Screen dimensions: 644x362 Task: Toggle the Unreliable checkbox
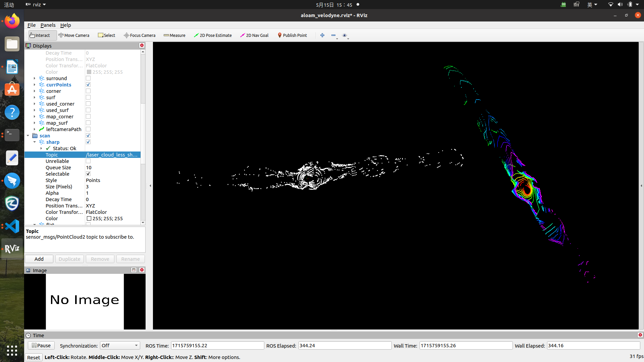click(88, 161)
